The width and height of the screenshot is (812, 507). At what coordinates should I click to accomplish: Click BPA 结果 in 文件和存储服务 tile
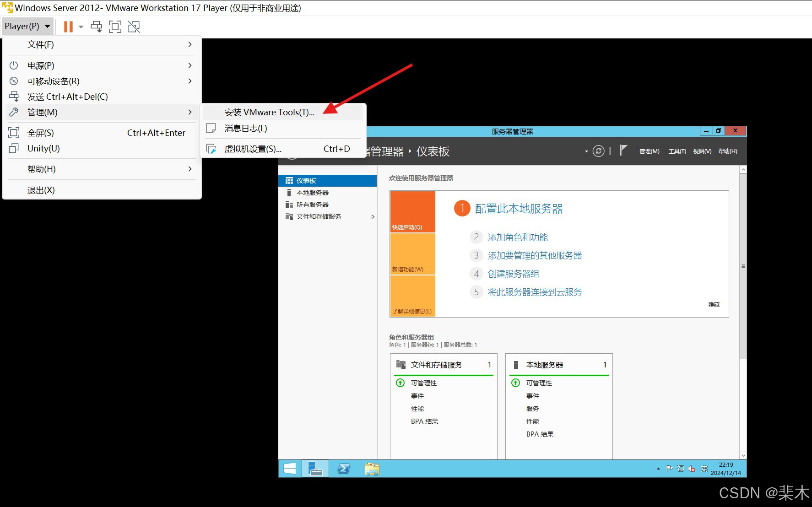coord(424,421)
